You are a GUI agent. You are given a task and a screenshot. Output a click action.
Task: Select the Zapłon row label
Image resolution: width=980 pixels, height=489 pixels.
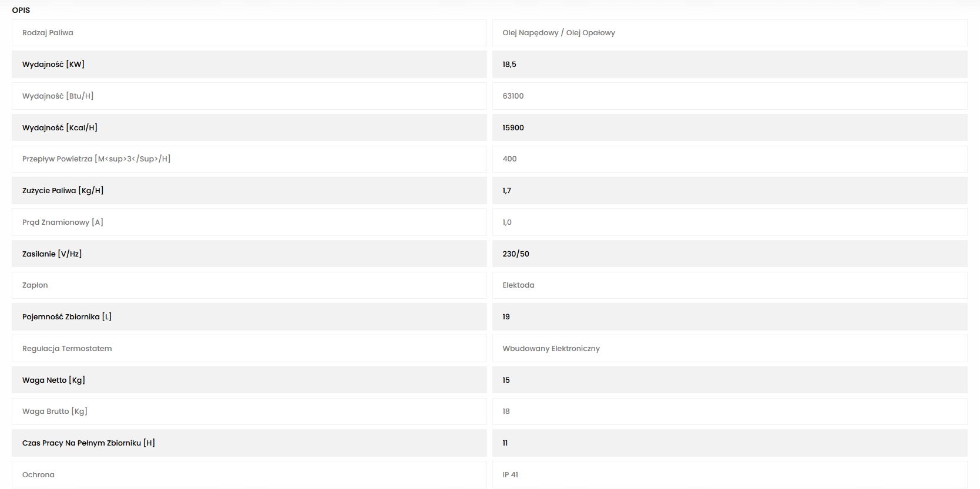(35, 285)
